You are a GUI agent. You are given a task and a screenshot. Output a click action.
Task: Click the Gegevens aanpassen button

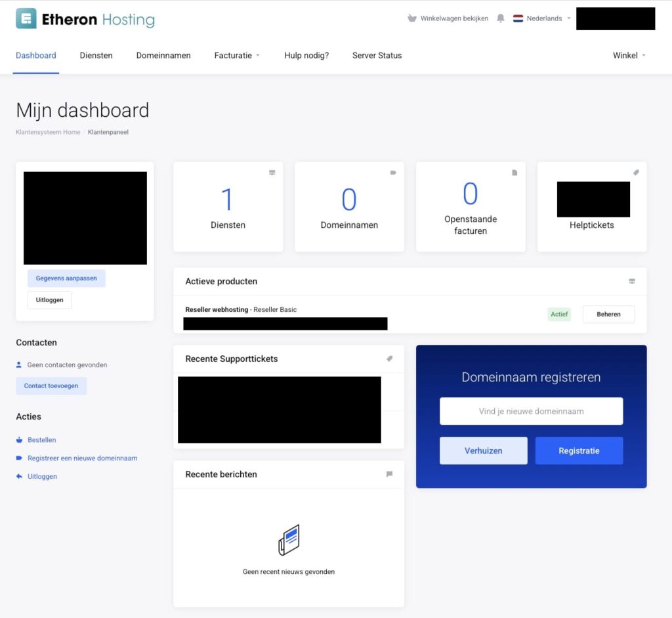coord(66,278)
